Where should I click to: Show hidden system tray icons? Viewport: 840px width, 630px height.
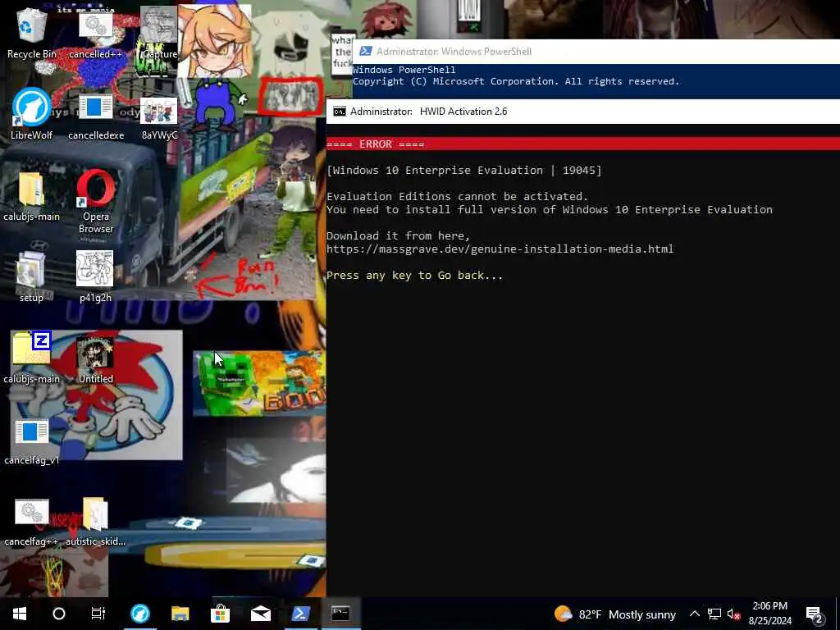pos(694,614)
